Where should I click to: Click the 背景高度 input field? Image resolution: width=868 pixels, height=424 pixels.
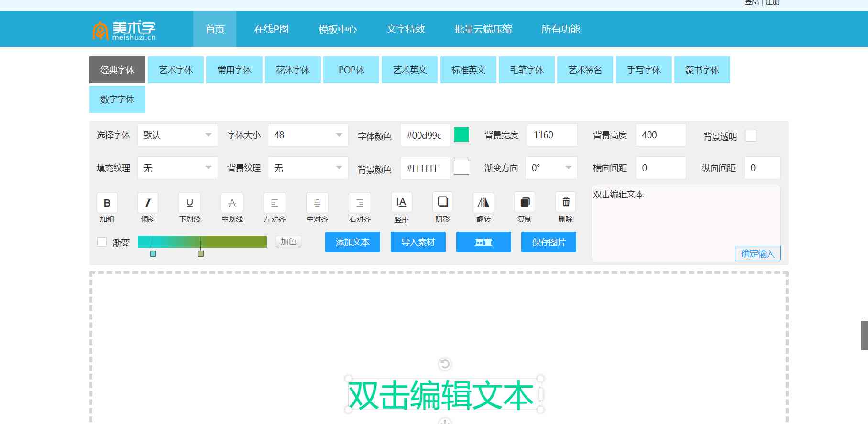click(x=661, y=135)
